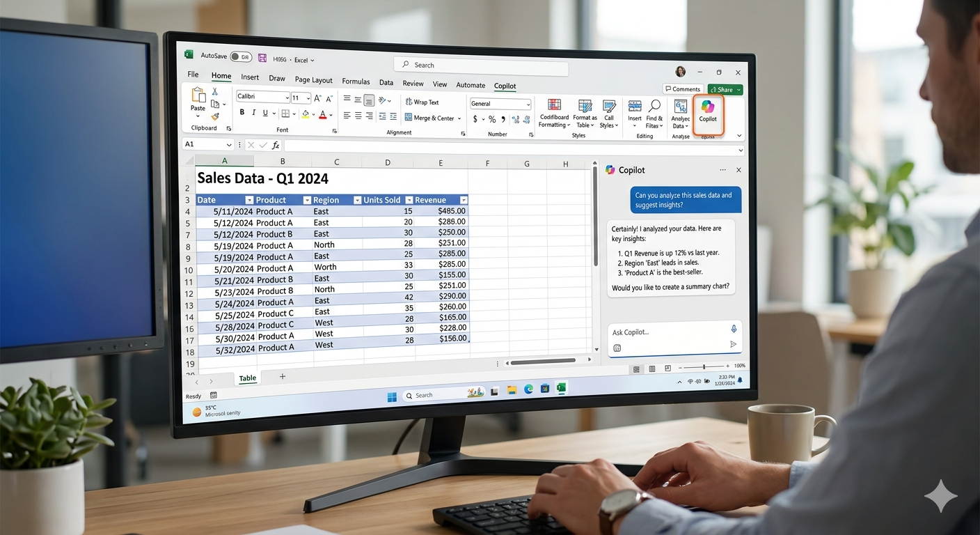Click the Align Right icon
This screenshot has height=535, width=980.
[x=369, y=116]
